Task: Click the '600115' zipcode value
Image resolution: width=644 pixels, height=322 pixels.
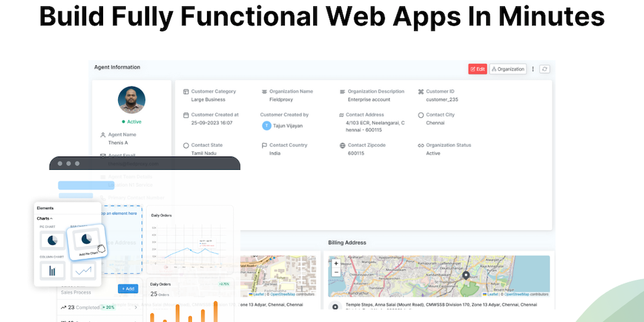Action: point(356,153)
